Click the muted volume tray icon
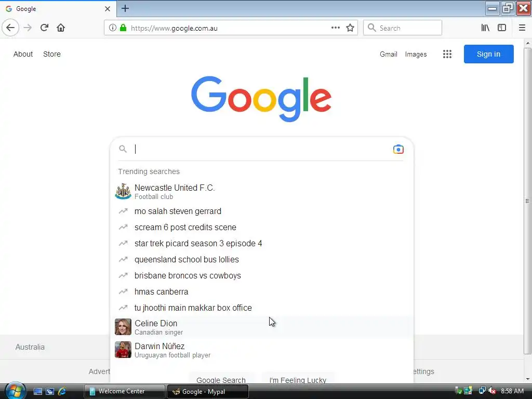Viewport: 532px width, 399px height. coord(492,391)
